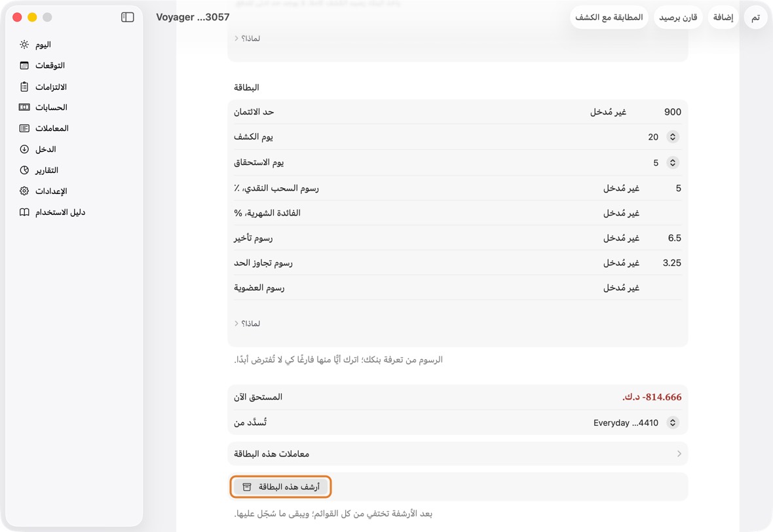This screenshot has height=532, width=773.
Task: Open المعاملات list
Action: [x=74, y=128]
